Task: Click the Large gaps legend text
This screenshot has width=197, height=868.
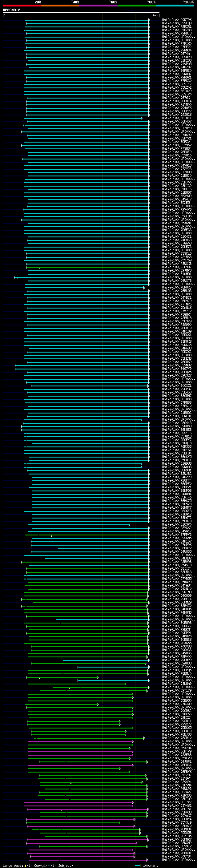Action: (x=13, y=866)
